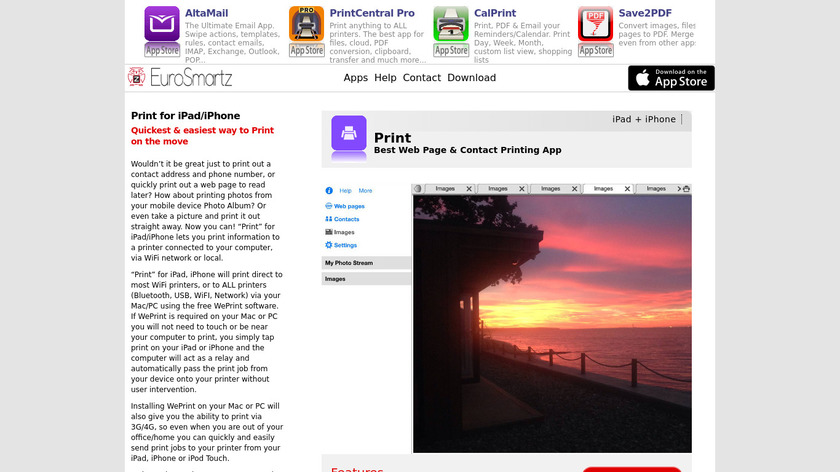Click the printer icon at tab bar end

tap(686, 189)
